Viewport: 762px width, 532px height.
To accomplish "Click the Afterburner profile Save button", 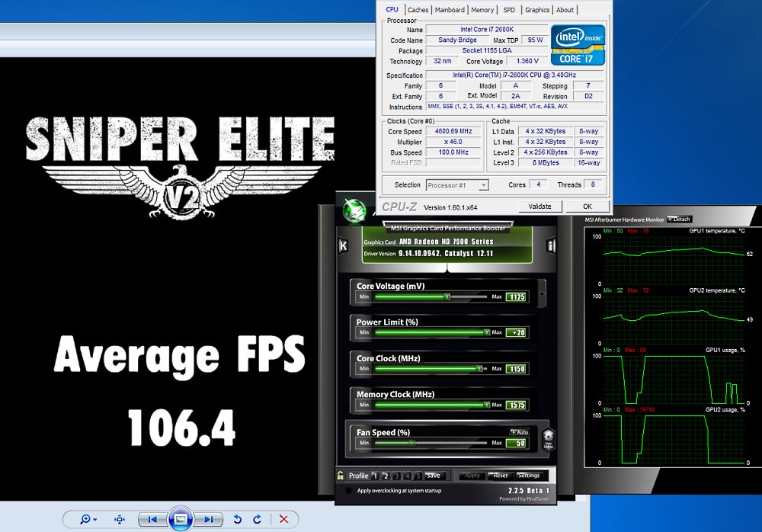I will [434, 476].
